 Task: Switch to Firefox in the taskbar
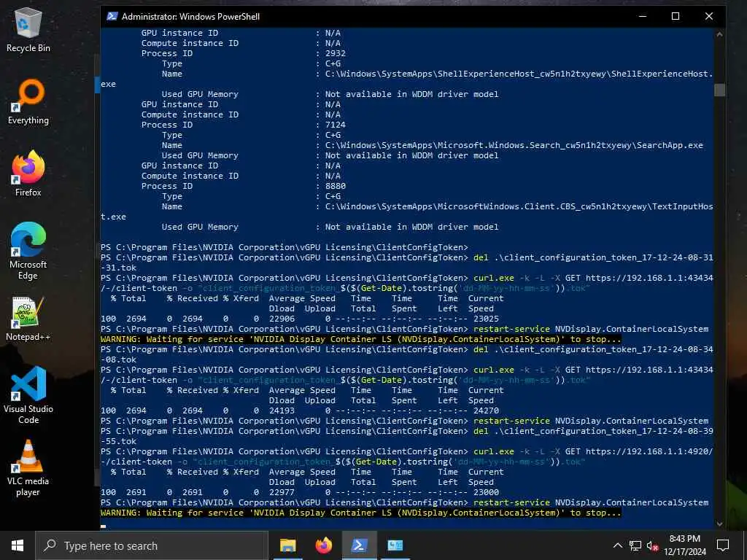coord(323,545)
